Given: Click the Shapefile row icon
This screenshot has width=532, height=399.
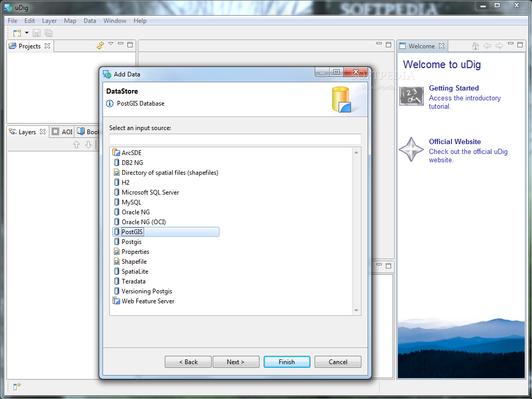Looking at the screenshot, I should [x=116, y=261].
